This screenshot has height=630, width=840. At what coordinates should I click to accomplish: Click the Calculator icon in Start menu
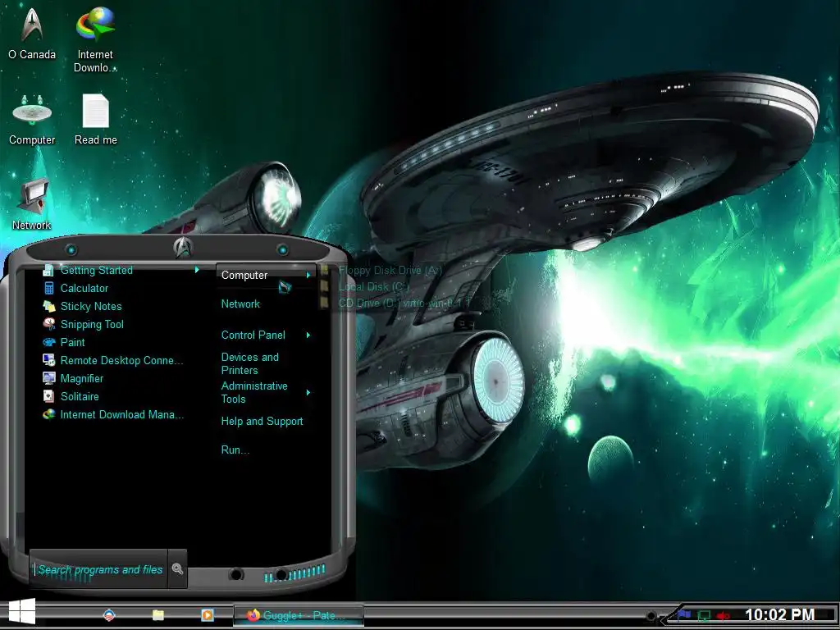pos(48,288)
